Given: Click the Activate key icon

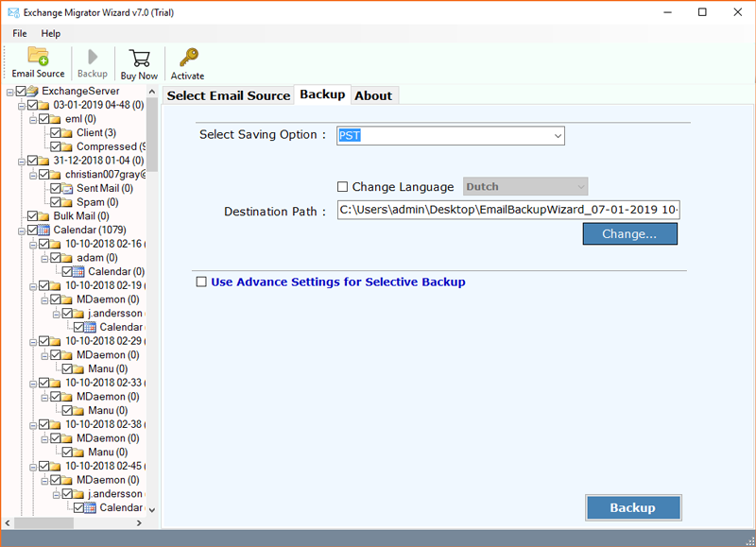Looking at the screenshot, I should (x=188, y=58).
